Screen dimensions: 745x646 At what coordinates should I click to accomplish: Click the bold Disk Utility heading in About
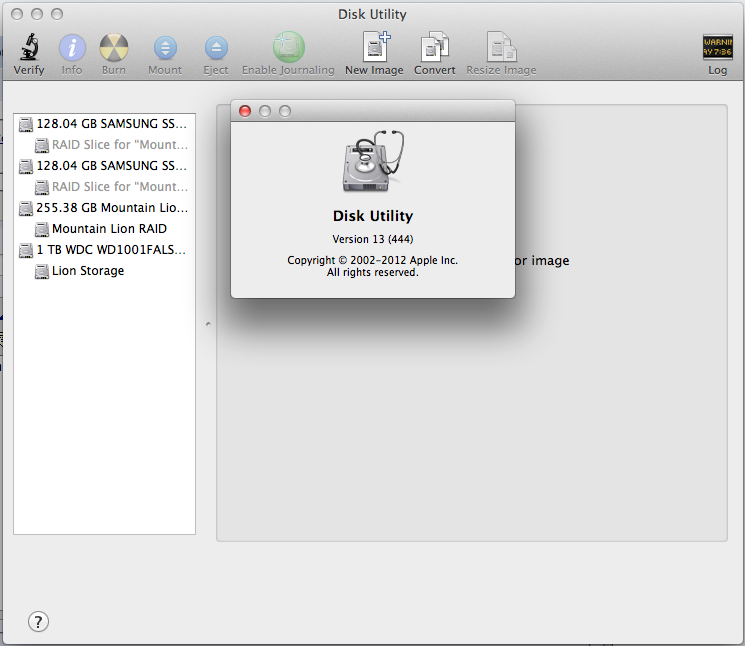[373, 216]
